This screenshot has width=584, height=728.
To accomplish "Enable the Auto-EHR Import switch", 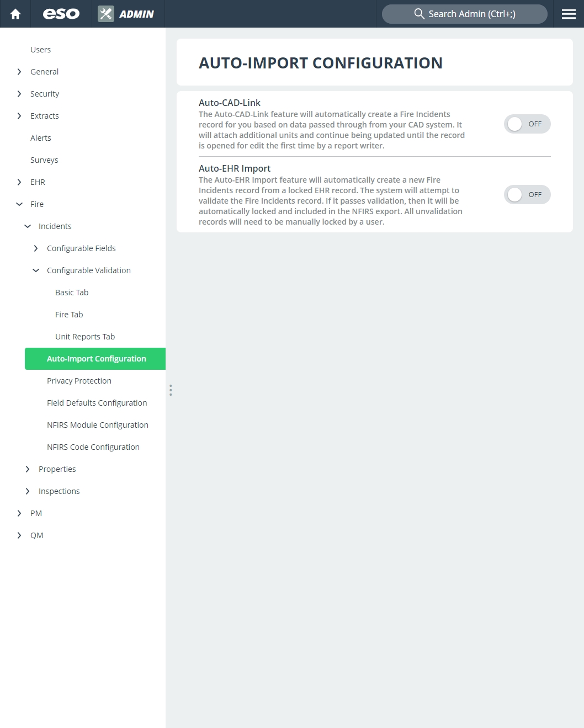I will (527, 195).
